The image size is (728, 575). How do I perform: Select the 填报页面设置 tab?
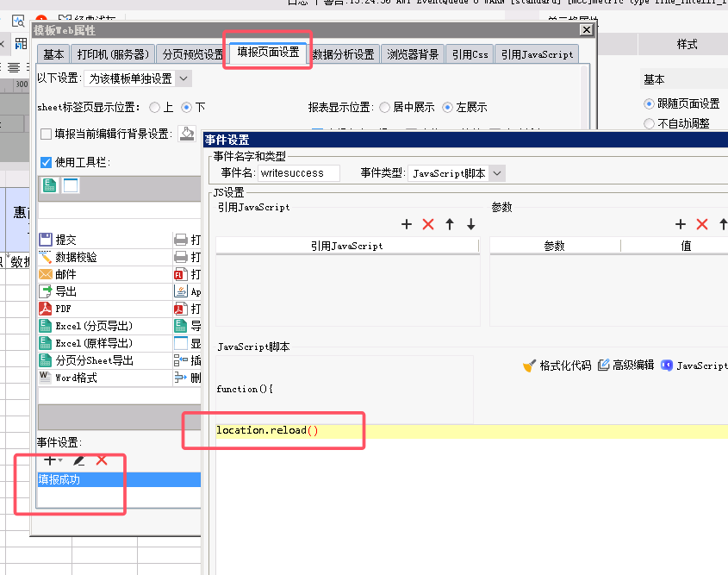pos(268,52)
